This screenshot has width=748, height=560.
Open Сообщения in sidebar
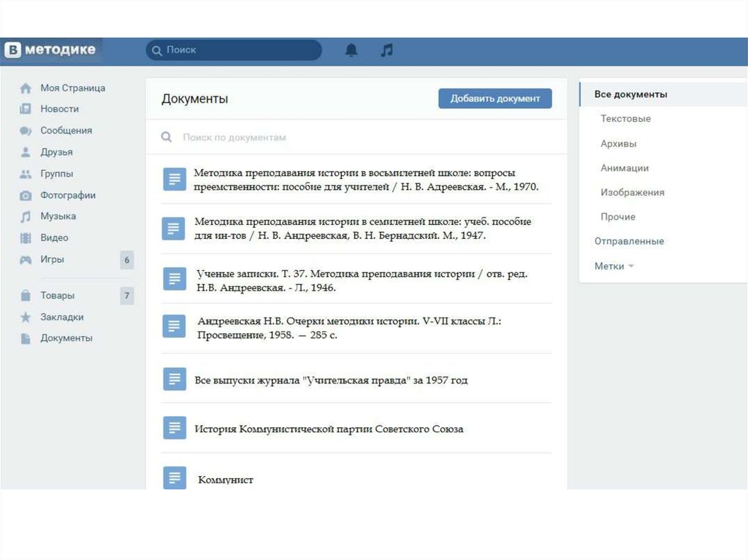coord(66,131)
